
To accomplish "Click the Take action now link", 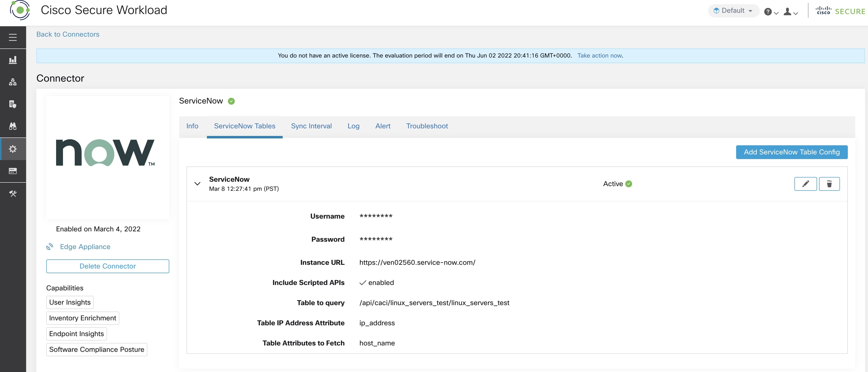I will coord(599,56).
